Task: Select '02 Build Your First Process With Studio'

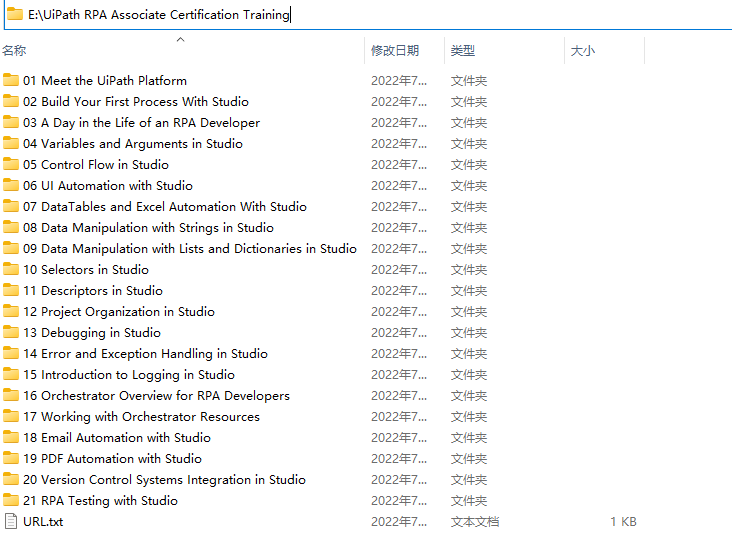Action: pos(136,101)
